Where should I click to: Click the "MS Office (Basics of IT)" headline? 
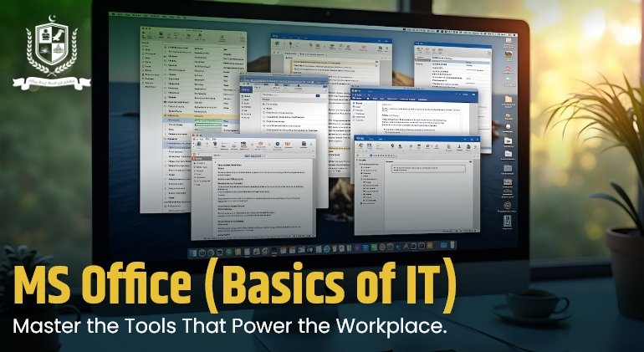(x=235, y=284)
